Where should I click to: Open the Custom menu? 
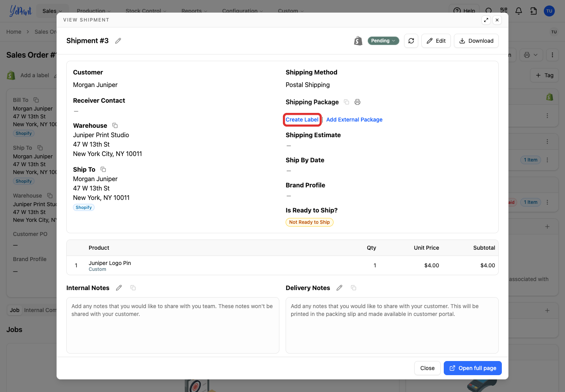coord(291,11)
